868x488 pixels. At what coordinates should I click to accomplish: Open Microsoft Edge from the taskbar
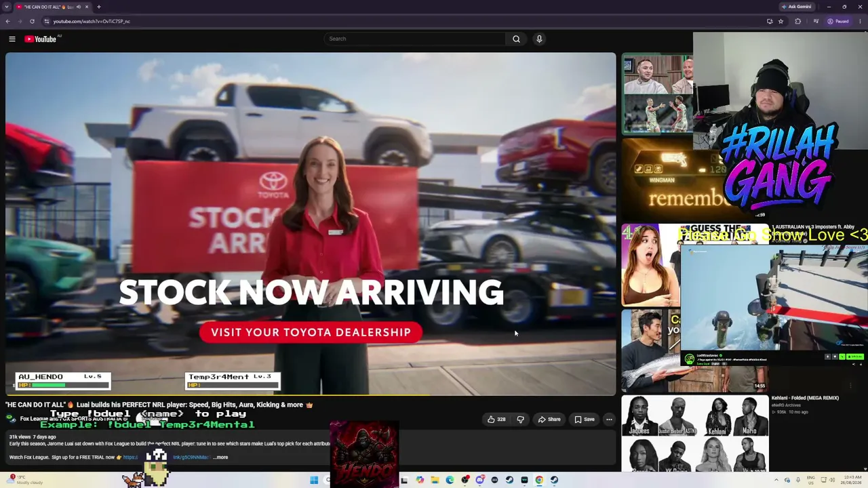pyautogui.click(x=450, y=480)
